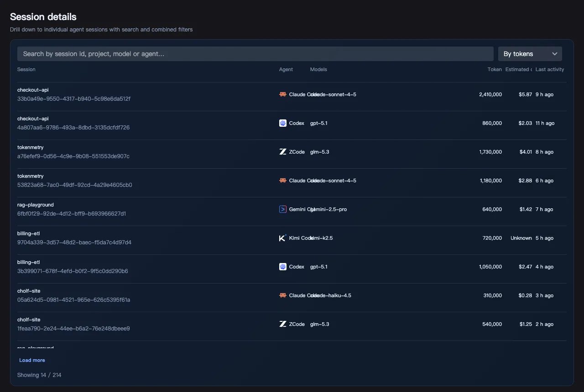Select session ID 6fbf0f29-92de-4d12-bff9-b693966627d1
The width and height of the screenshot is (584, 392).
[x=72, y=214]
